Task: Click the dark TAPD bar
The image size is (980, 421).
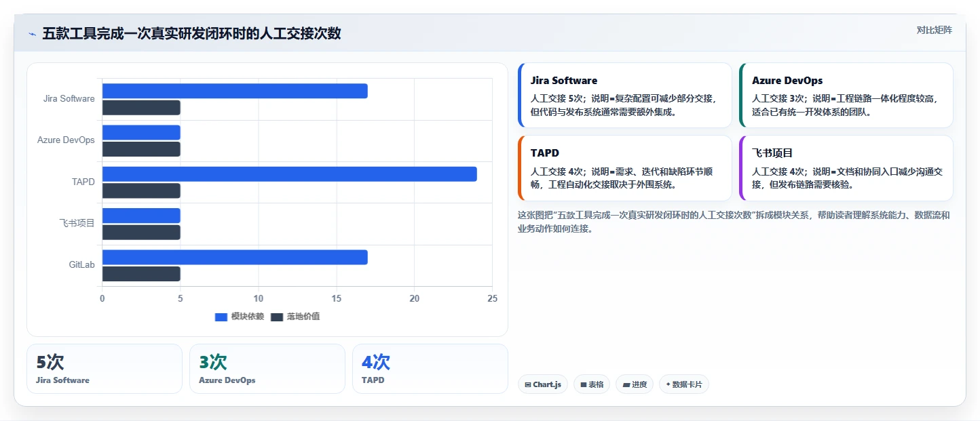Action: coord(141,191)
